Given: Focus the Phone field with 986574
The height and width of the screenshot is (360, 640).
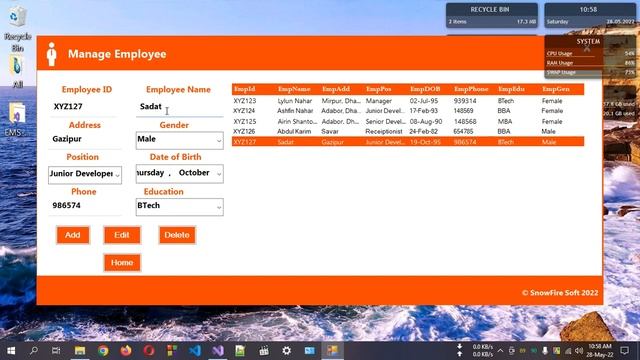Looking at the screenshot, I should (x=85, y=206).
